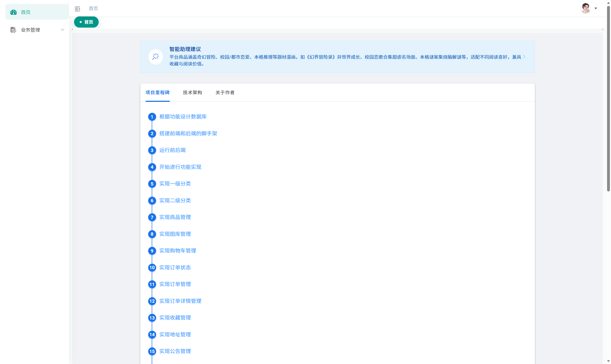Collapse the sidebar using the hamburger icon
This screenshot has width=611, height=364.
[x=78, y=9]
